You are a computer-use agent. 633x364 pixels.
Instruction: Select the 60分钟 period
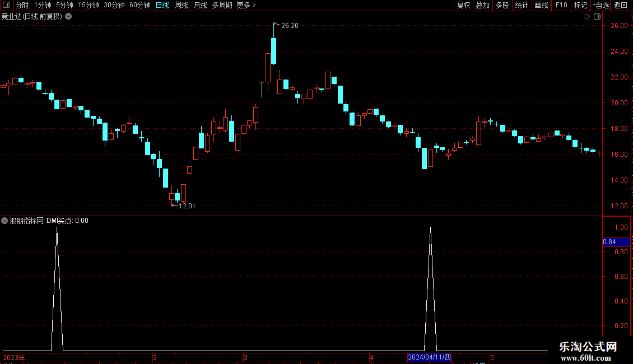click(140, 5)
